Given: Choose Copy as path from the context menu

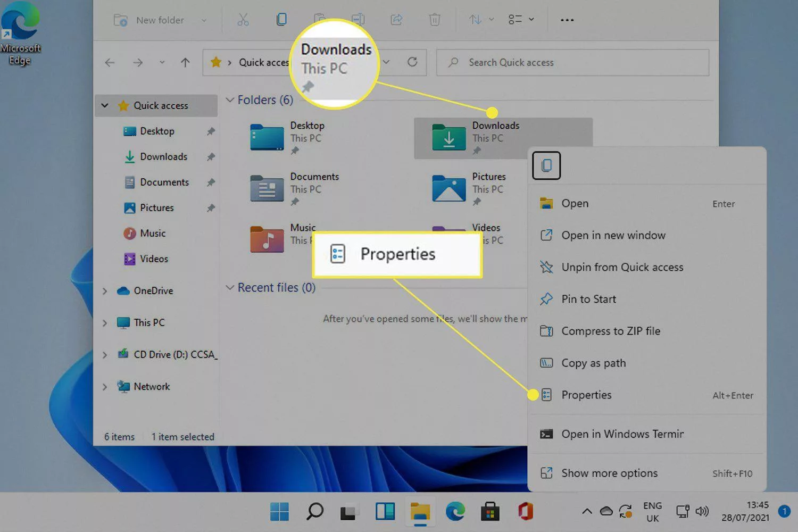Looking at the screenshot, I should click(594, 363).
